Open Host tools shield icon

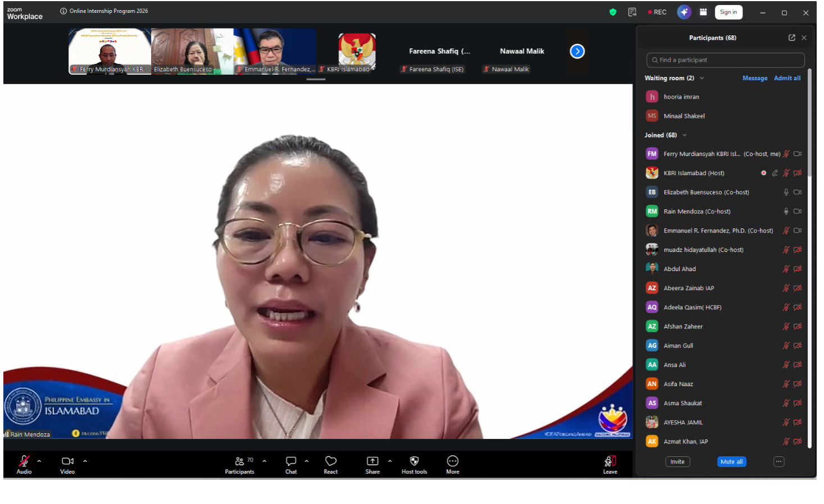414,461
